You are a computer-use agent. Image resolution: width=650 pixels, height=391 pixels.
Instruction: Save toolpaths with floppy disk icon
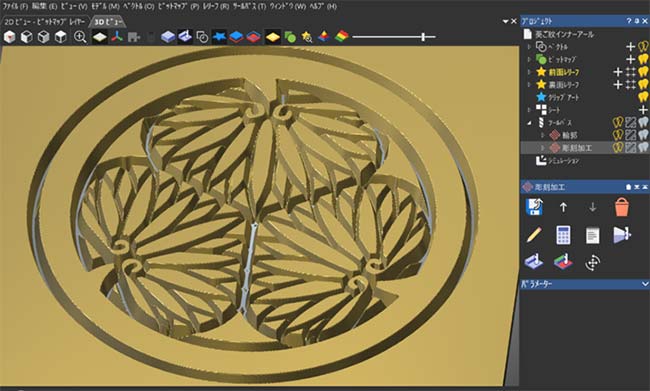point(534,206)
